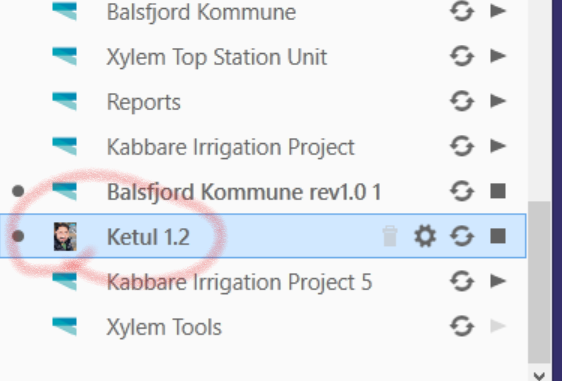Refresh Balsfjord Kommune rev1.0 1

click(462, 191)
